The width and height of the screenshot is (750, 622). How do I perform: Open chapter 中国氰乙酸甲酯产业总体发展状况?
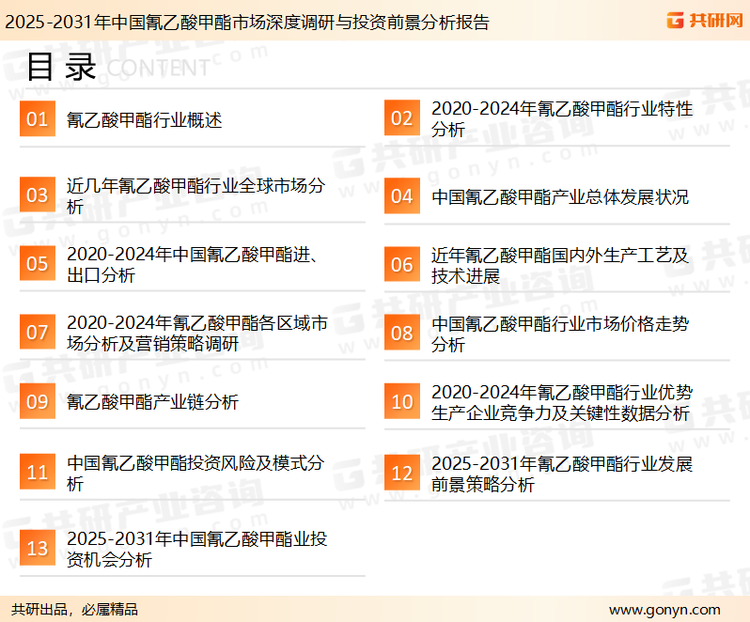coord(560,197)
